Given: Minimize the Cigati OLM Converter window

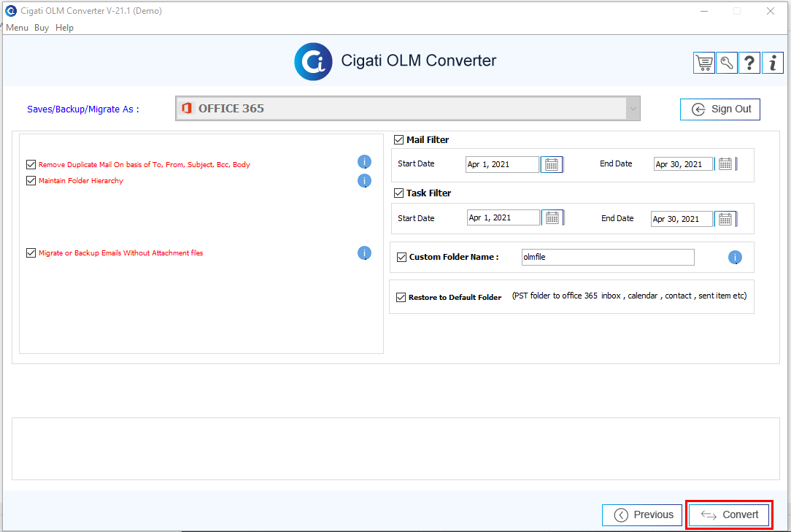Looking at the screenshot, I should click(704, 11).
